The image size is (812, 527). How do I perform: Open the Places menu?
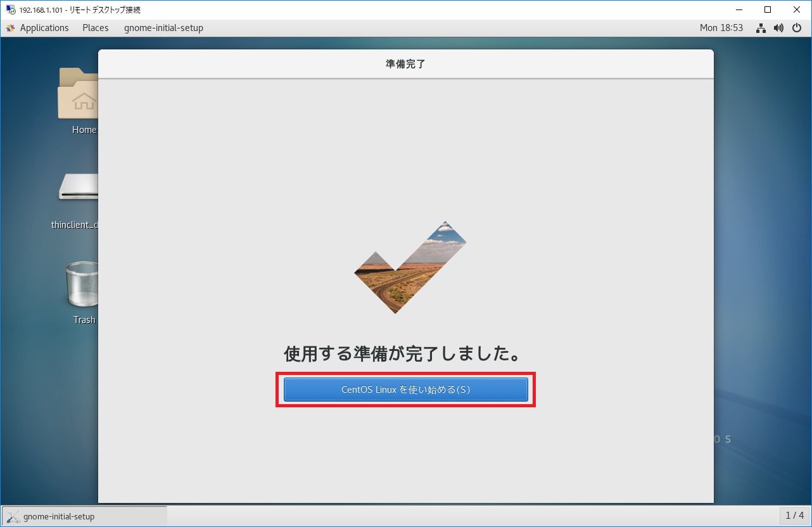[96, 28]
